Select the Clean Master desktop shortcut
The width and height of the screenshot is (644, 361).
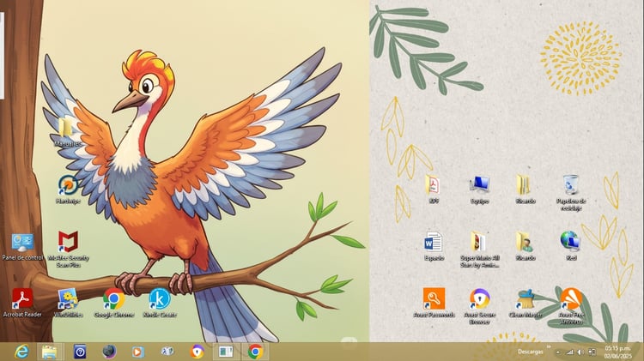(526, 303)
